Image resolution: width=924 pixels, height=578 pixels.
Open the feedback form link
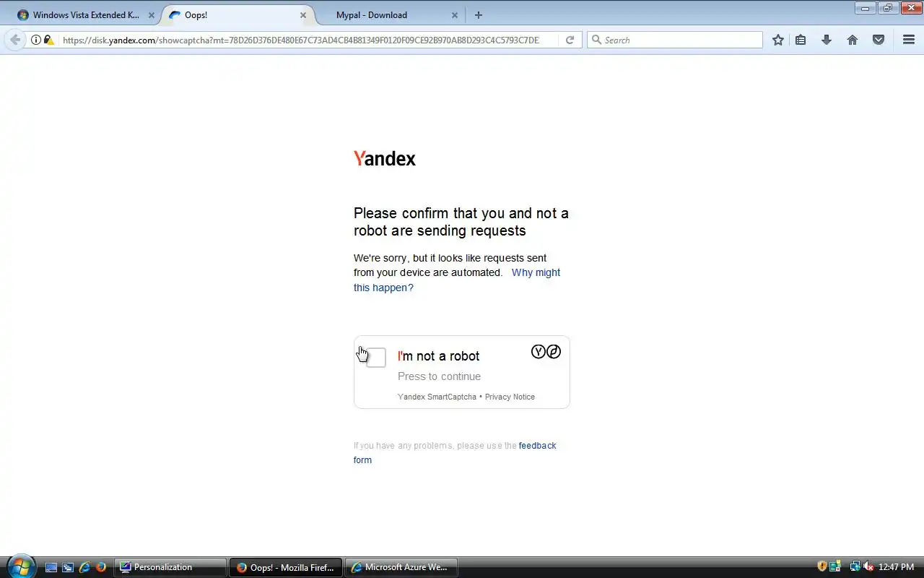455,453
